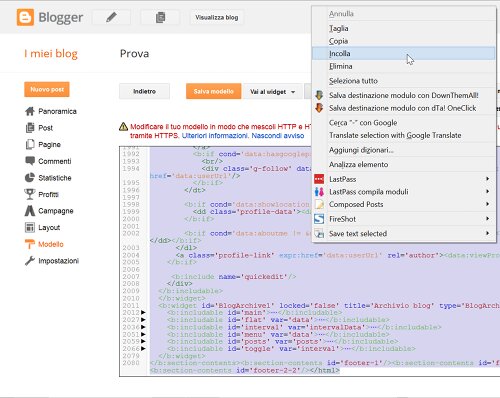Click the Prova blog title
500x398 pixels.
point(134,53)
